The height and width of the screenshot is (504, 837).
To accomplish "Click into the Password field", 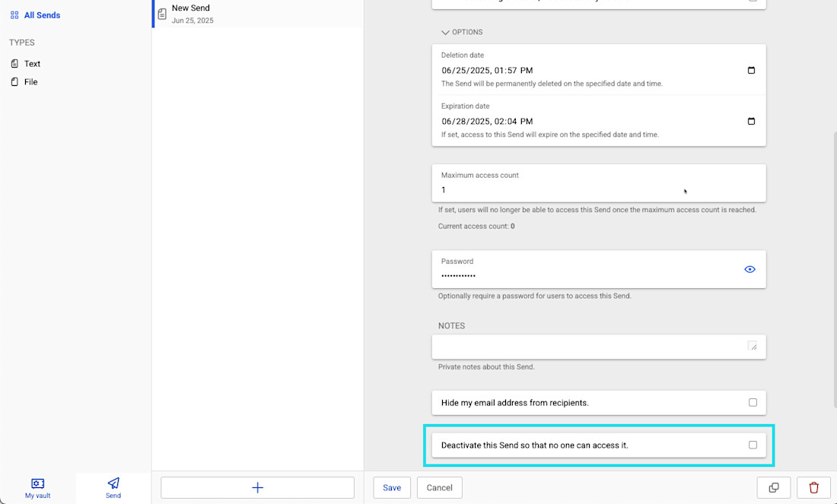I will click(x=586, y=275).
